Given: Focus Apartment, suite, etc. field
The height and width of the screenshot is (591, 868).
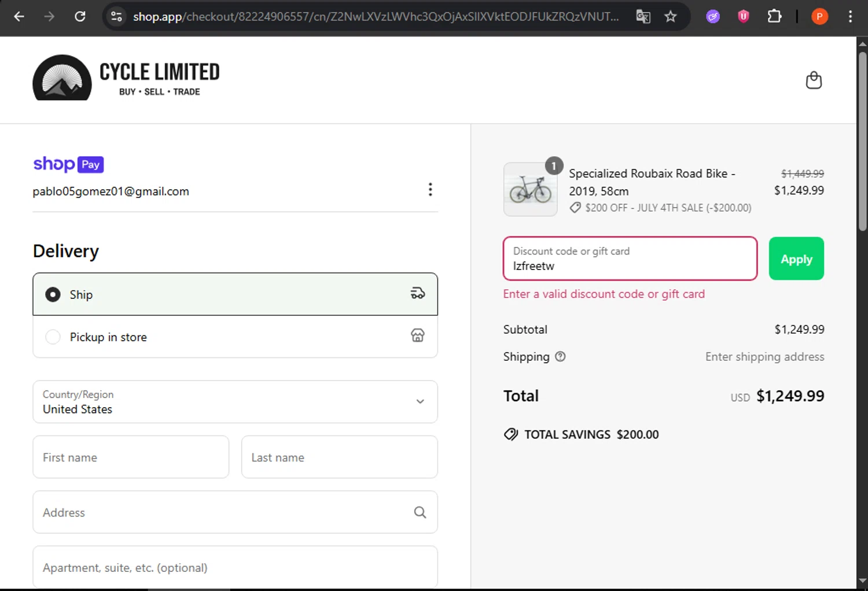Looking at the screenshot, I should (235, 567).
